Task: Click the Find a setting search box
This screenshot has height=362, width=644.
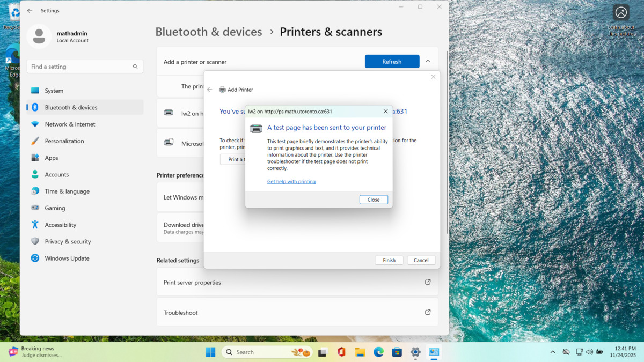Action: [x=80, y=67]
